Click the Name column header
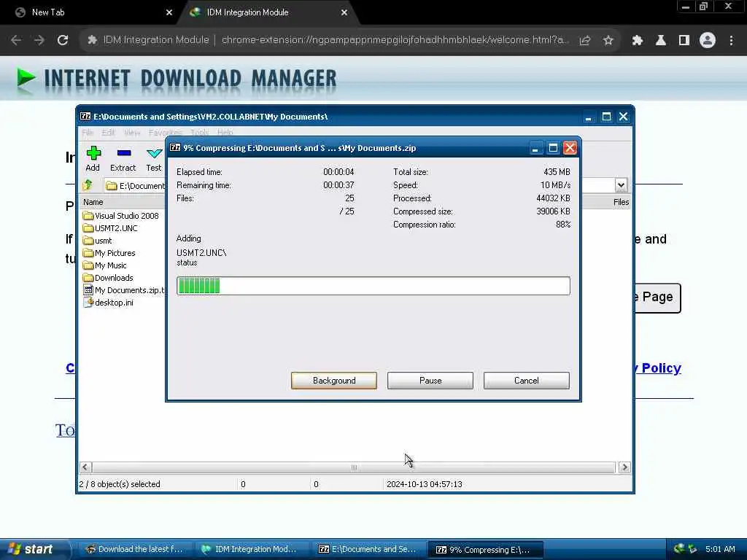This screenshot has height=560, width=747. pos(93,202)
